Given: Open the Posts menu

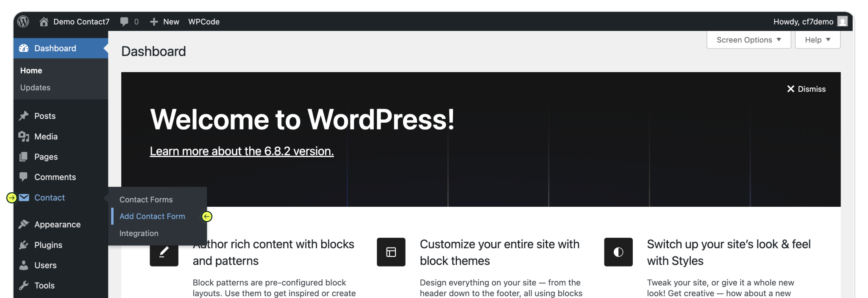Looking at the screenshot, I should pyautogui.click(x=61, y=116).
